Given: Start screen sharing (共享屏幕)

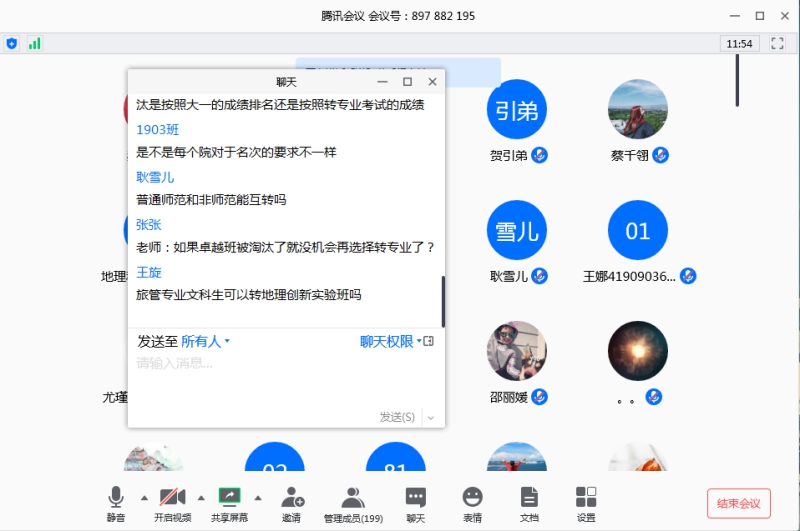Looking at the screenshot, I should (x=229, y=503).
